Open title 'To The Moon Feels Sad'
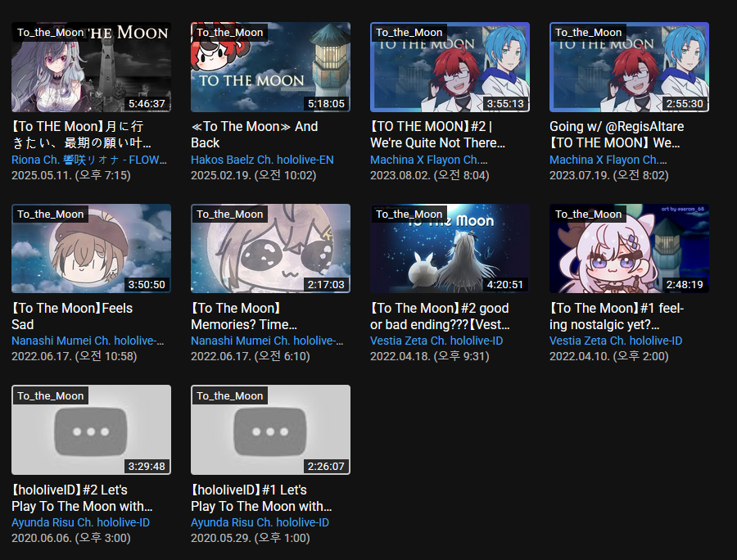 click(72, 316)
